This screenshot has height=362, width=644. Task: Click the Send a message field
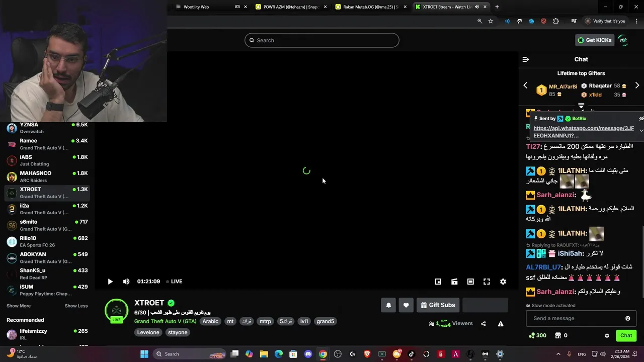581,318
